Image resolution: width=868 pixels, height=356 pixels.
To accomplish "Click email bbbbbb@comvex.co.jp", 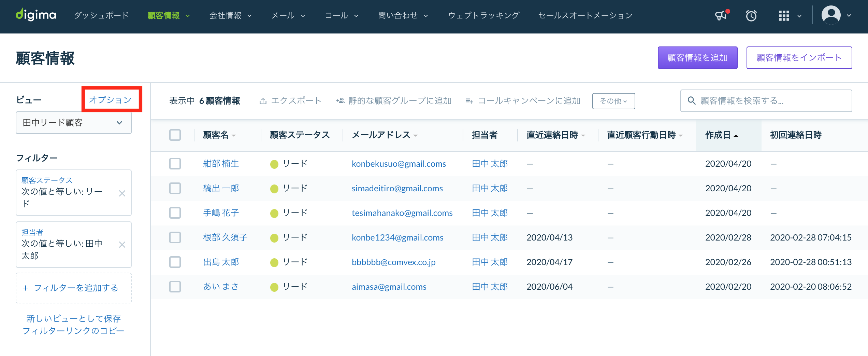I will pyautogui.click(x=394, y=262).
